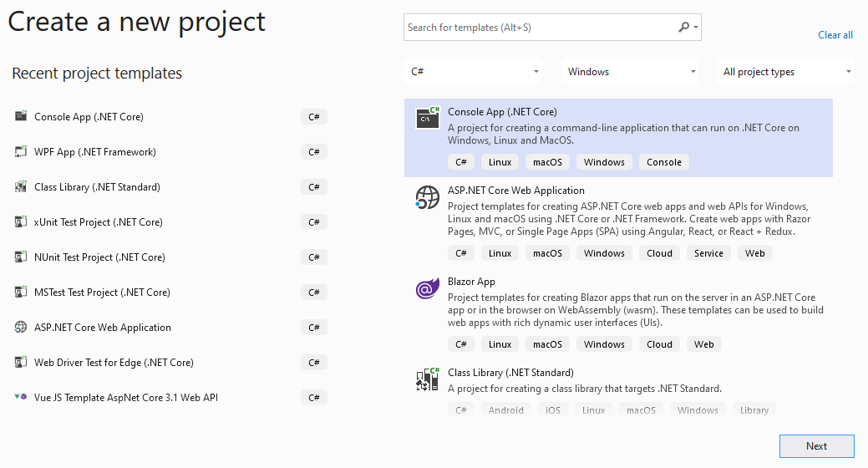The height and width of the screenshot is (468, 868).
Task: Click the Console App template icon in results
Action: tap(428, 117)
